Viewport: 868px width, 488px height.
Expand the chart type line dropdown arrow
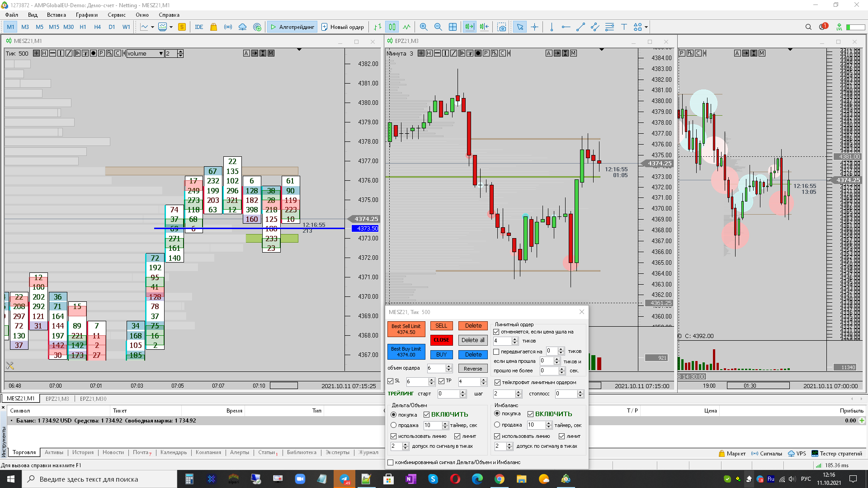152,27
